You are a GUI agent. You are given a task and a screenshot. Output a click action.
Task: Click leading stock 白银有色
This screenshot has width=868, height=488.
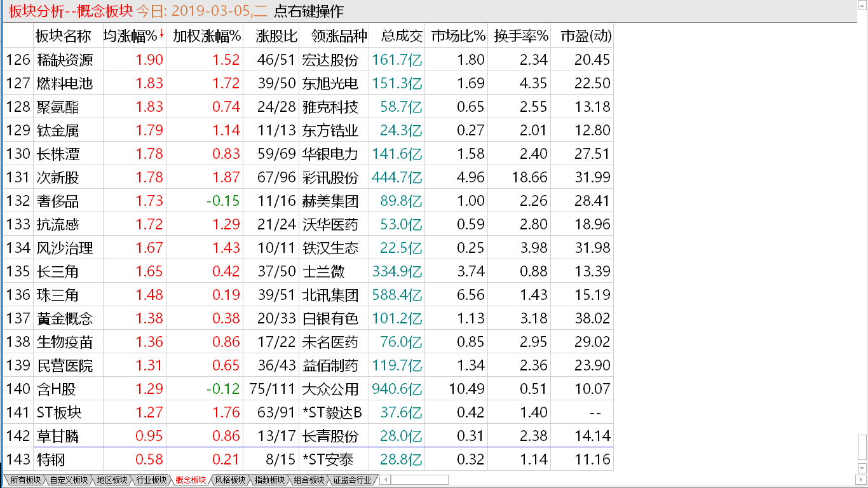330,318
